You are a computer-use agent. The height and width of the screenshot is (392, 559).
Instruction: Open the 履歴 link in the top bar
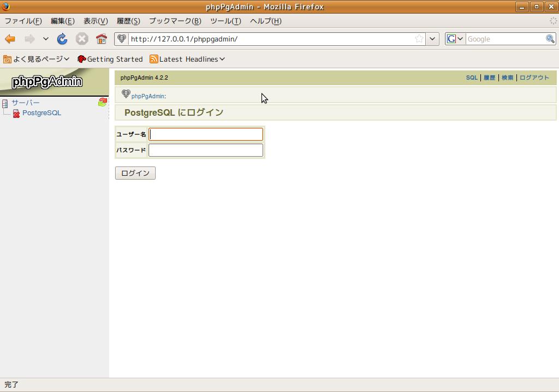click(489, 78)
